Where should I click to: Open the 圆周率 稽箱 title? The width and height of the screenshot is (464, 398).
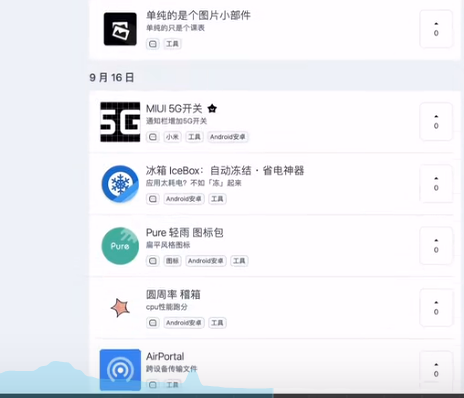tap(173, 295)
